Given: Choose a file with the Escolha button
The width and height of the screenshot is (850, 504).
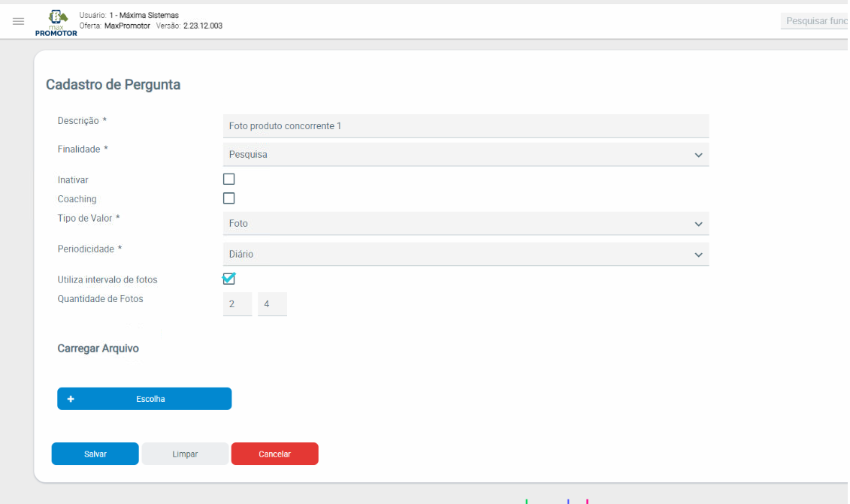Looking at the screenshot, I should tap(144, 399).
